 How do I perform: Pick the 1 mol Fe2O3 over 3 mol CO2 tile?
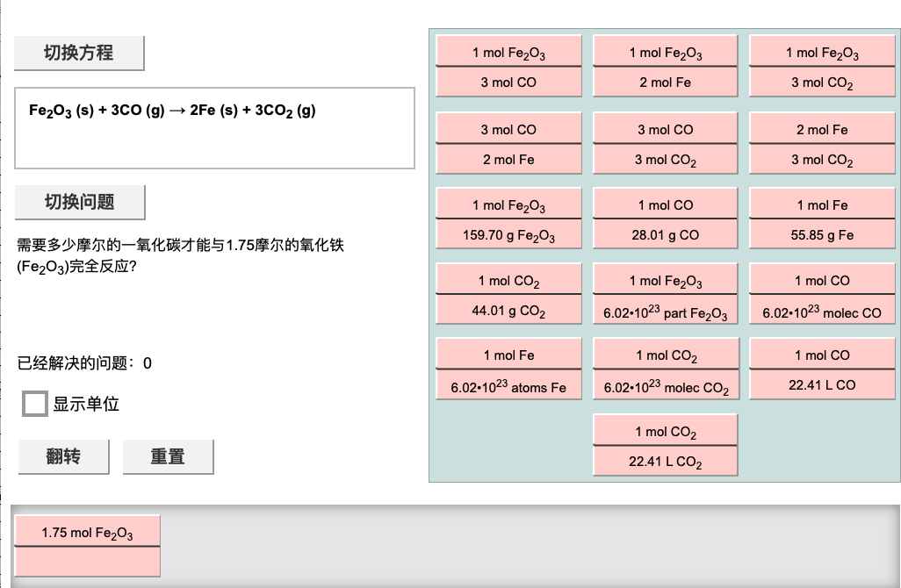(x=822, y=66)
